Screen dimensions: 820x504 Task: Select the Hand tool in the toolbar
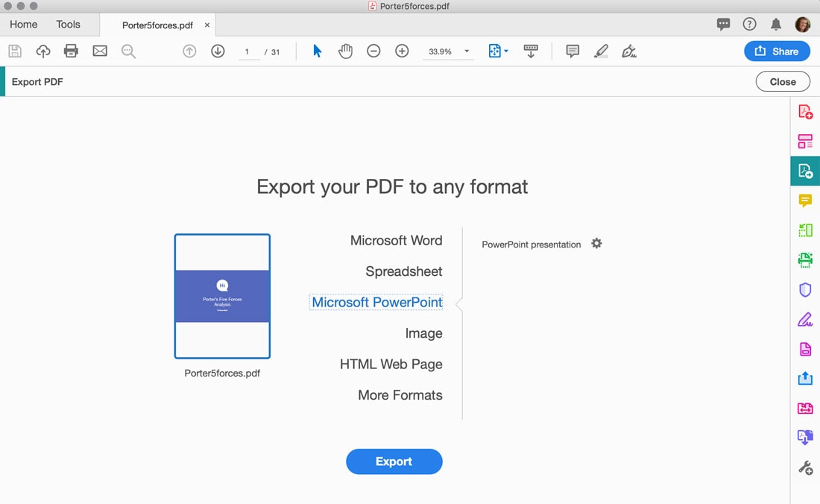pyautogui.click(x=345, y=51)
